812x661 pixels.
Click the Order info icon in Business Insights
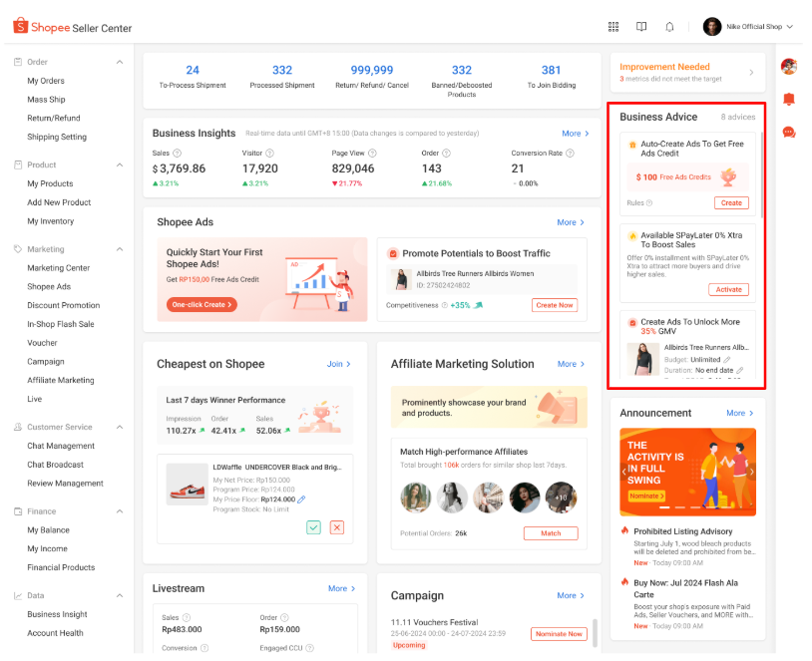pos(446,154)
